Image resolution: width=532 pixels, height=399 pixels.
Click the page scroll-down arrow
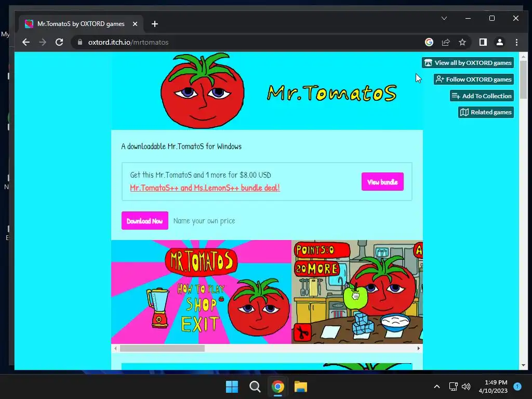click(x=523, y=365)
